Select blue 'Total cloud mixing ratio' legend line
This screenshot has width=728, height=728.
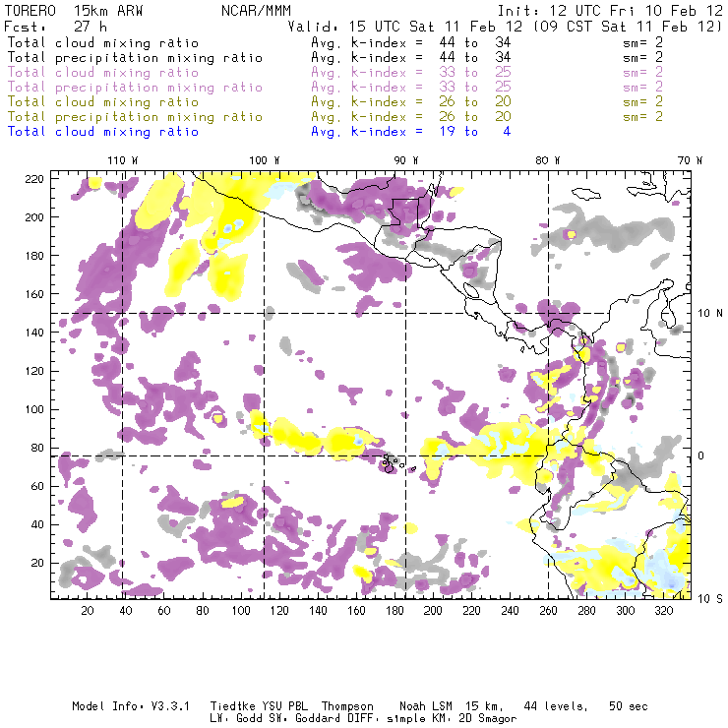coord(103,132)
